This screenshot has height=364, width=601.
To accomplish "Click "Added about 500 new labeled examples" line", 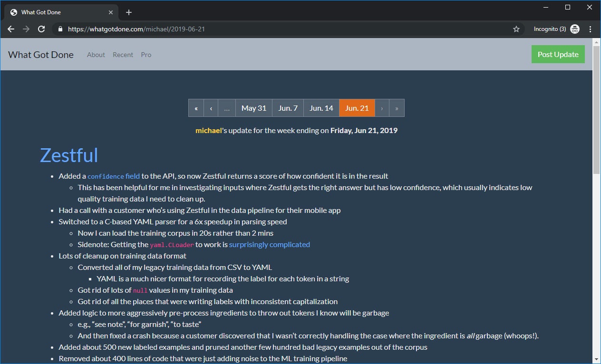I will point(243,347).
